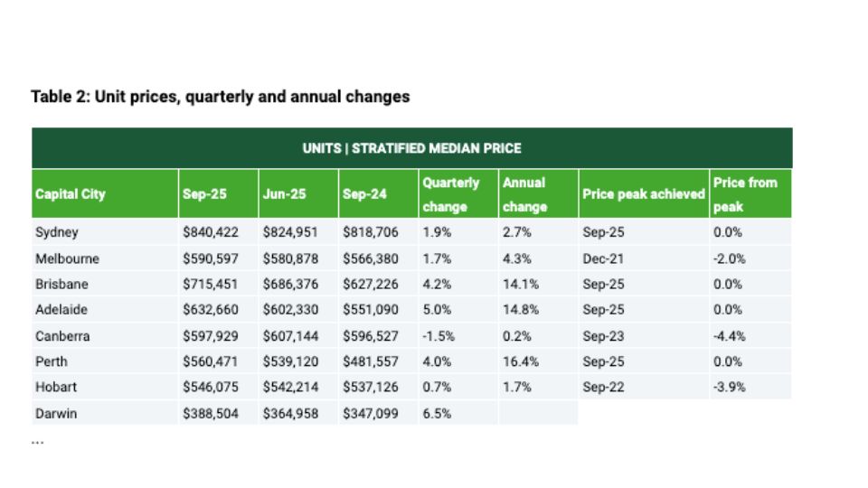Viewport: 868px width, 488px height.
Task: Click the Quarterly change column header
Action: tap(450, 194)
